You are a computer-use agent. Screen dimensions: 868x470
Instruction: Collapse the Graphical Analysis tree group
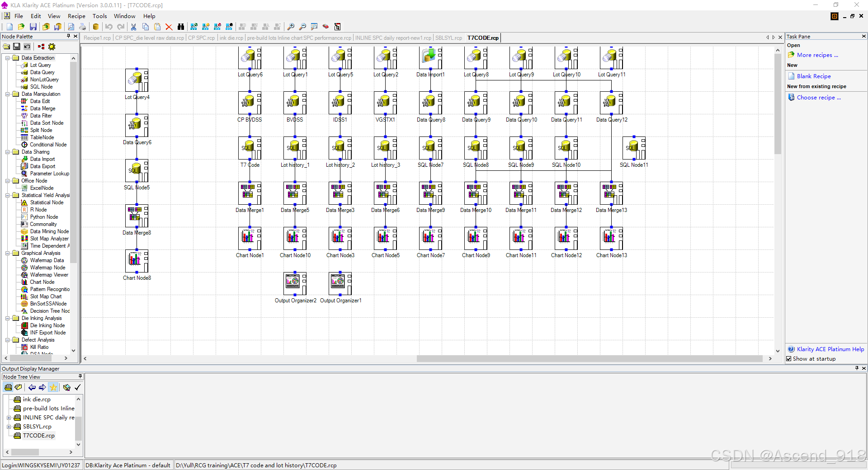(8, 253)
